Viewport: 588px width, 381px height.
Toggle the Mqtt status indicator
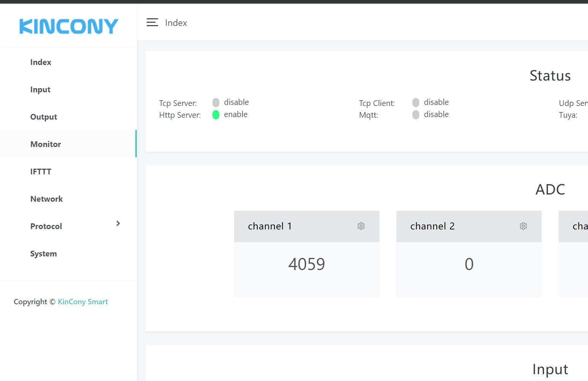click(416, 115)
